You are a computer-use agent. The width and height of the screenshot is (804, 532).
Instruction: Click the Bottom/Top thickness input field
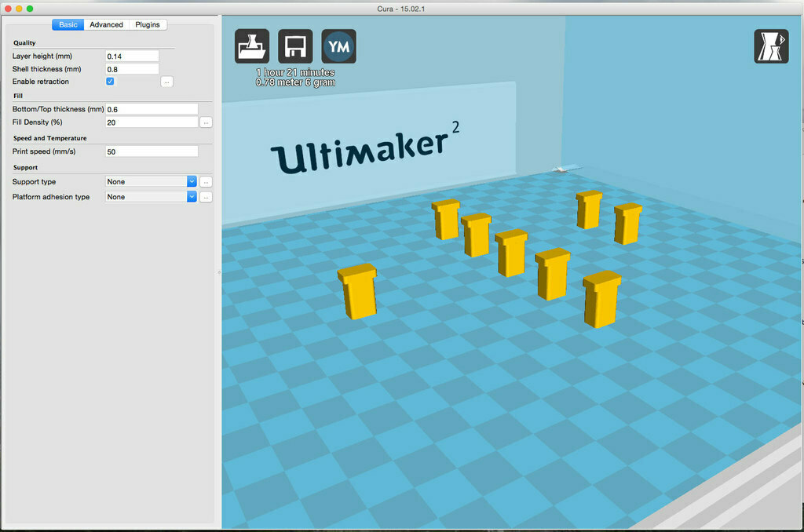click(x=152, y=109)
